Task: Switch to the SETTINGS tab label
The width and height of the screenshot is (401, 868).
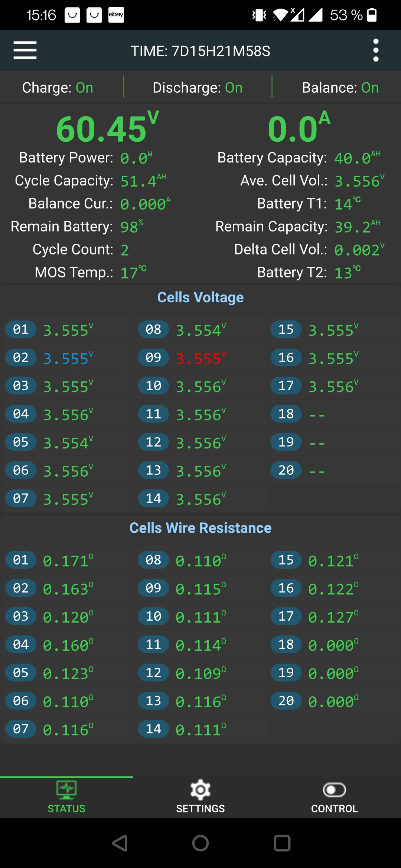Action: click(200, 809)
